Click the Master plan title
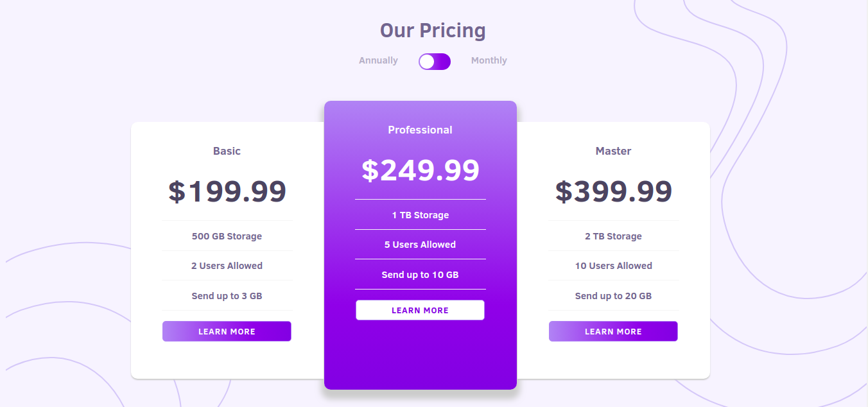The image size is (868, 407). [x=613, y=151]
